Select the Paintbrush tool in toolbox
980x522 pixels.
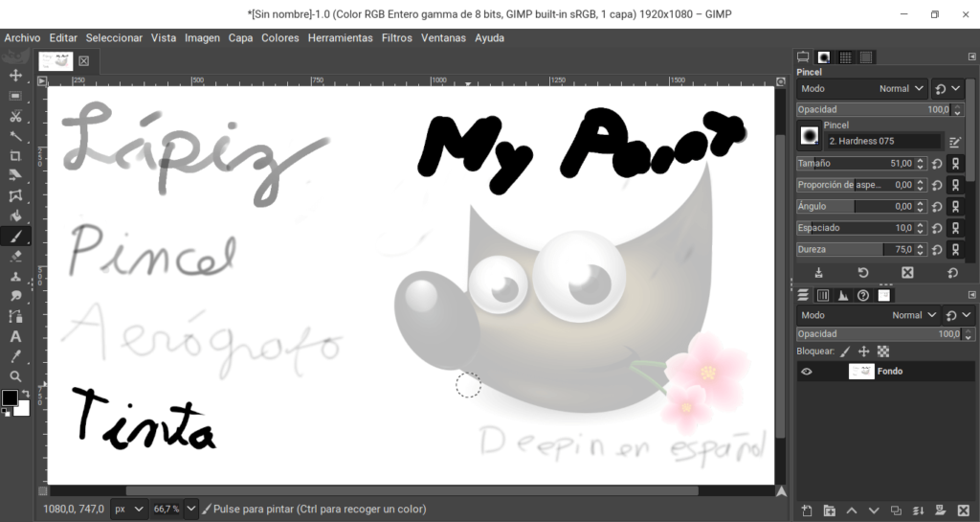click(x=15, y=237)
